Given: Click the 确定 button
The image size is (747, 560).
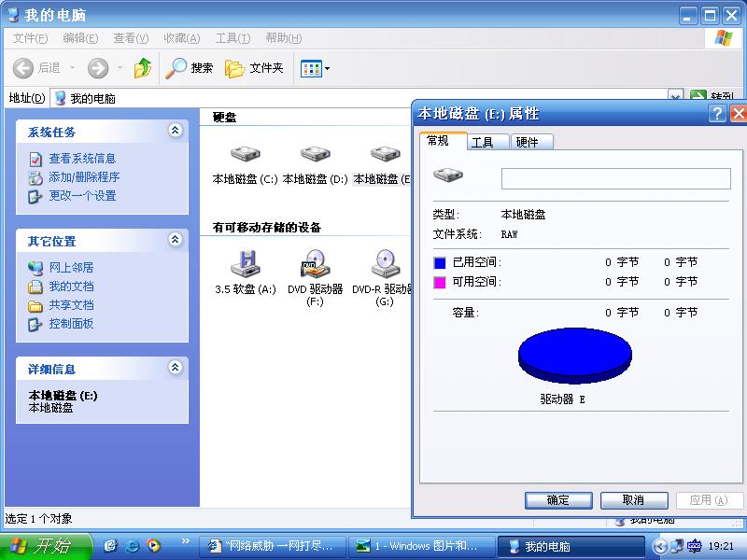Looking at the screenshot, I should pos(558,500).
